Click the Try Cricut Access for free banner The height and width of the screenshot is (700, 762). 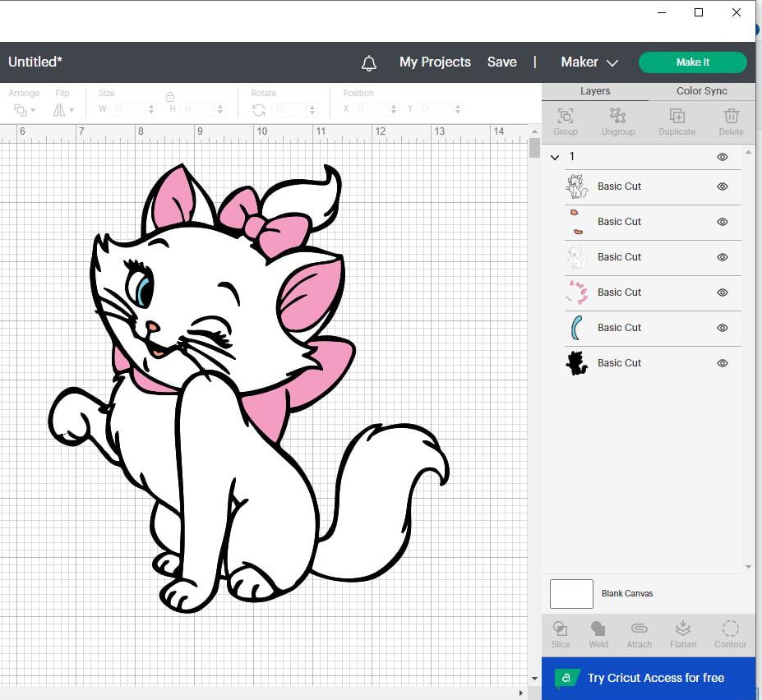[x=649, y=678]
